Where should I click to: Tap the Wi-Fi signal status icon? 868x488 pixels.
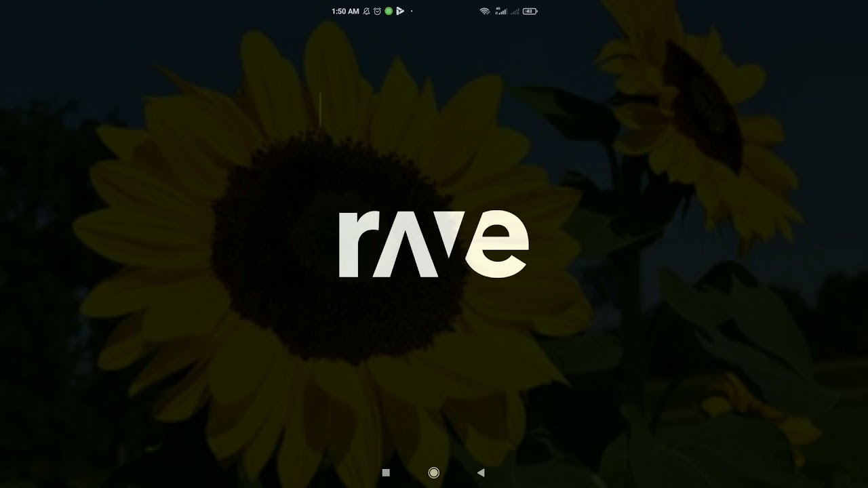(x=485, y=12)
